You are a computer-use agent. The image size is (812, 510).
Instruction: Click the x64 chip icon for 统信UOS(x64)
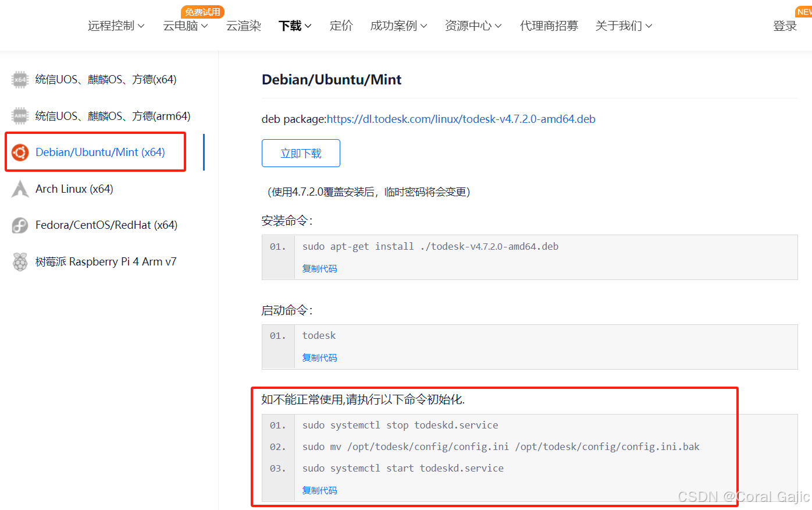[x=20, y=79]
